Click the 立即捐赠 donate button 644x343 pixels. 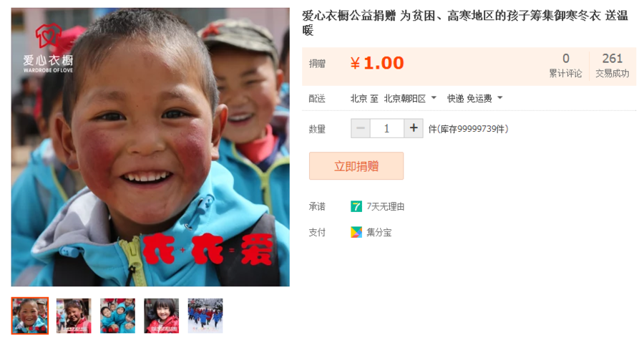tap(356, 166)
